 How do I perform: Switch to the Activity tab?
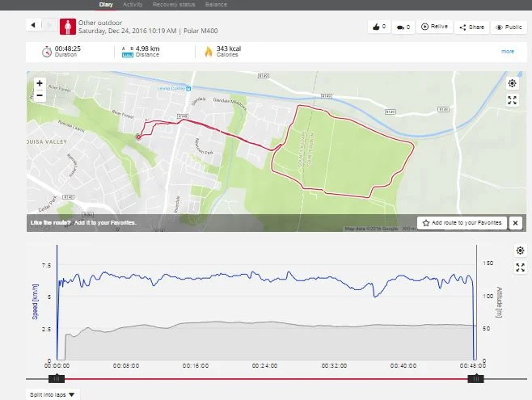[x=133, y=5]
